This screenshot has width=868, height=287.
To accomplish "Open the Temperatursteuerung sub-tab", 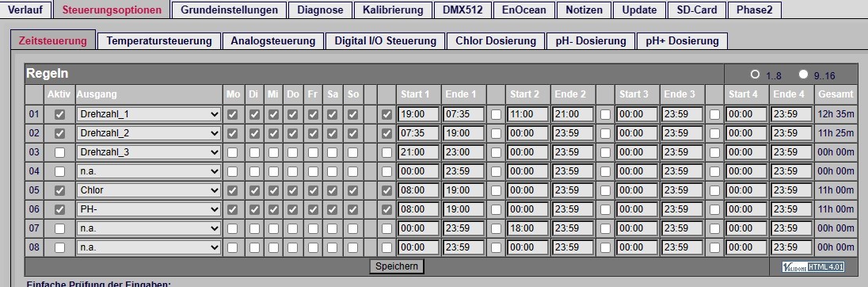I will 159,40.
